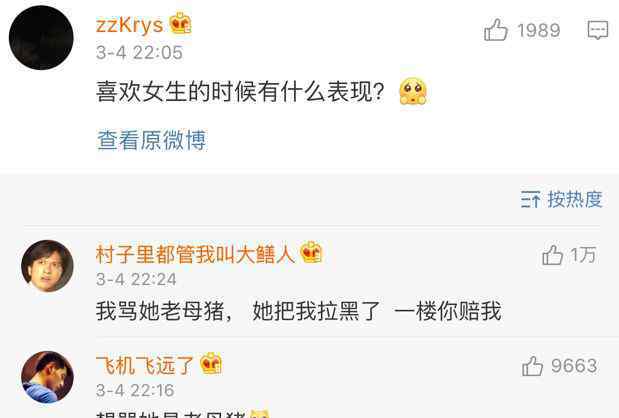Viewport: 619px width, 418px height.
Task: Open the 按热度 sort order selector
Action: pos(561,199)
